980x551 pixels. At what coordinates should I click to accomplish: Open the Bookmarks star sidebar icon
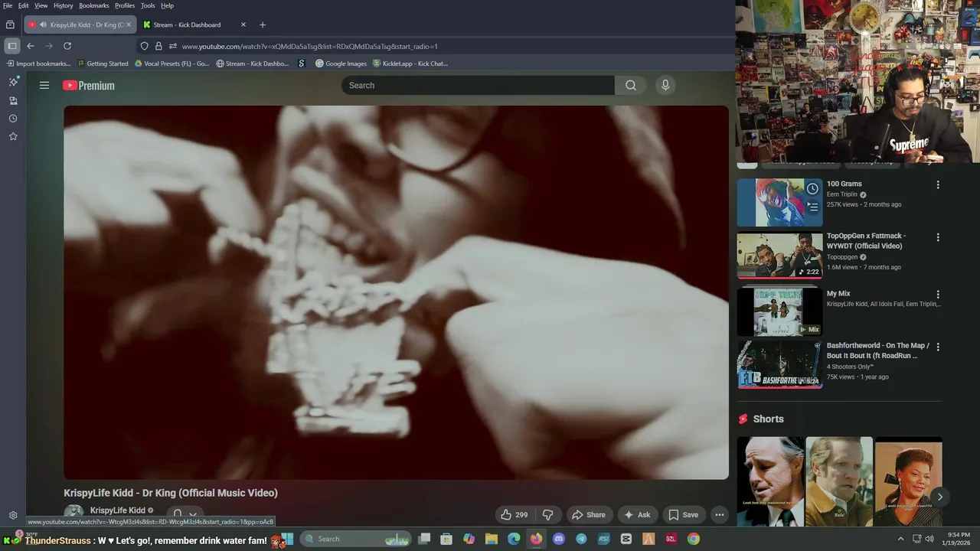coord(13,136)
